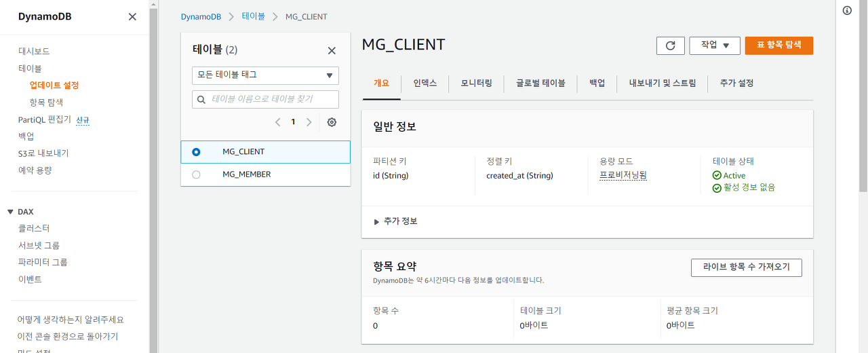Click the 테이블 breadcrumb link
Screen dimensions: 868x353
pos(254,16)
